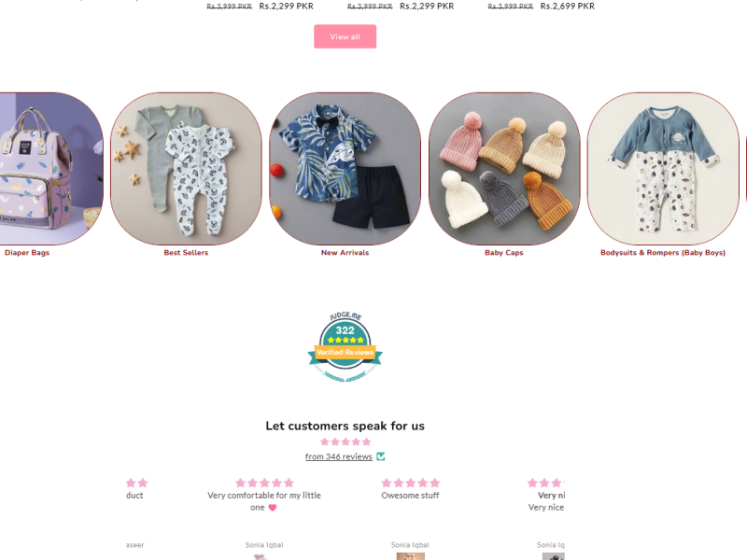Open the "from 346 reviews" link
This screenshot has width=747, height=560.
pos(339,456)
